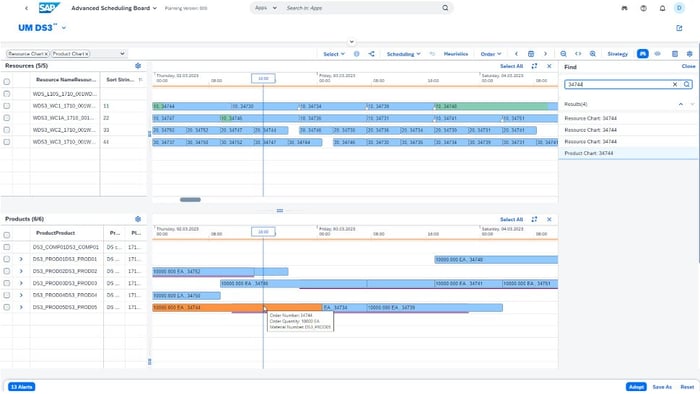Open the user profile avatar

tap(679, 8)
